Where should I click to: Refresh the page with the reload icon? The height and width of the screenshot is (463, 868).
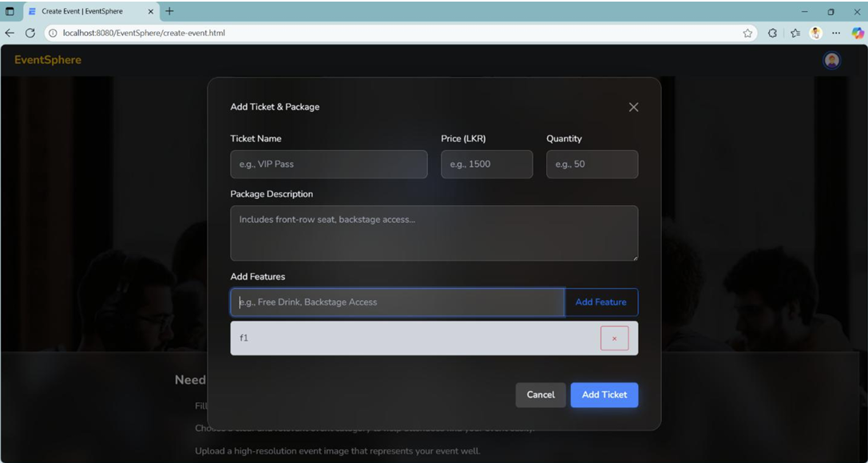[30, 33]
